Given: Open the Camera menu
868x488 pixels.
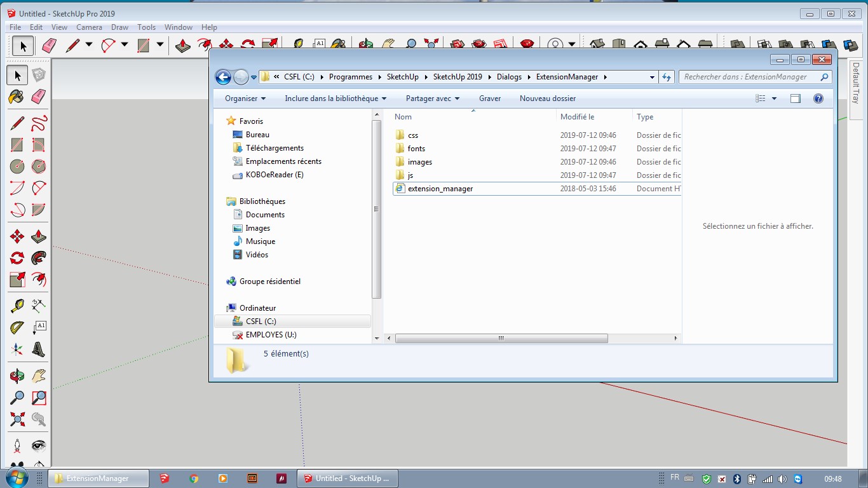Looking at the screenshot, I should tap(89, 27).
